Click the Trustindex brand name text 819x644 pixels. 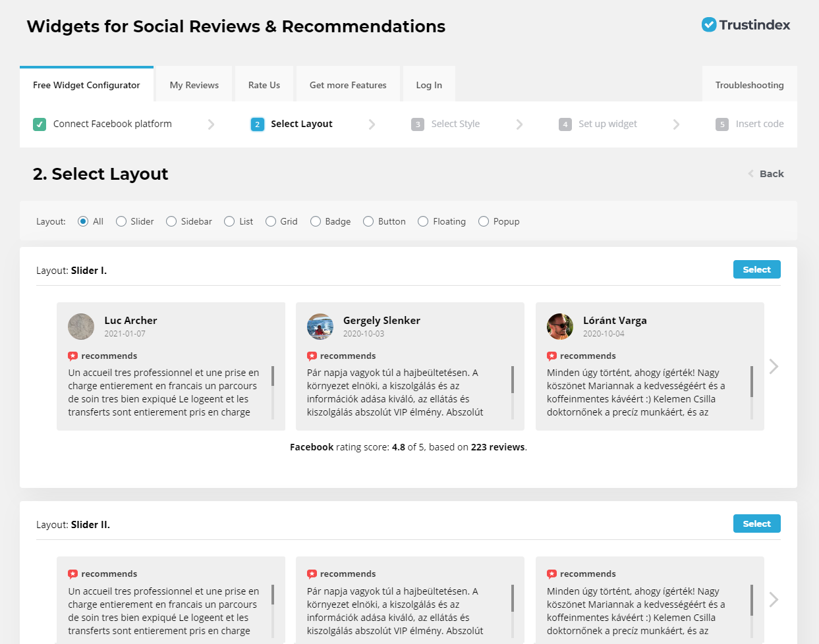coord(754,25)
